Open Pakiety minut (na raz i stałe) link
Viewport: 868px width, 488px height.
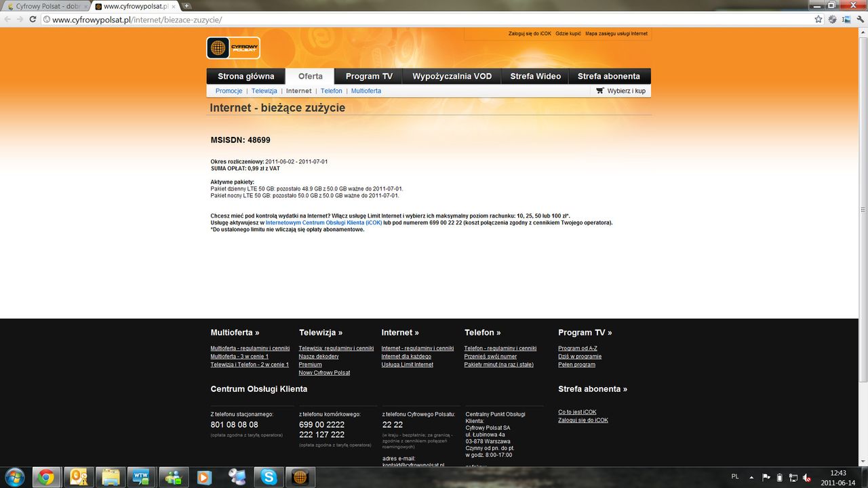(498, 365)
